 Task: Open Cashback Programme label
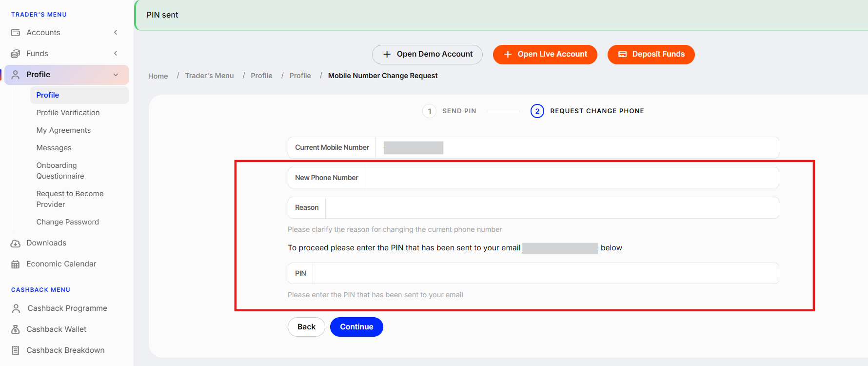(67, 308)
